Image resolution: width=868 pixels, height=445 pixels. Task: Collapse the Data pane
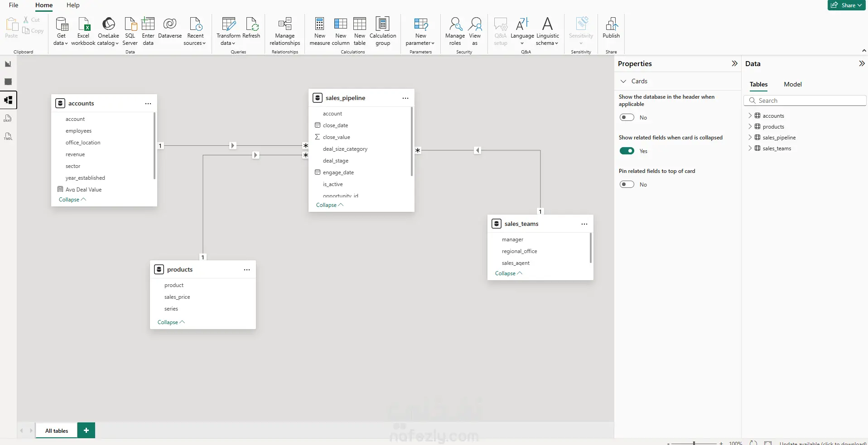click(x=862, y=64)
